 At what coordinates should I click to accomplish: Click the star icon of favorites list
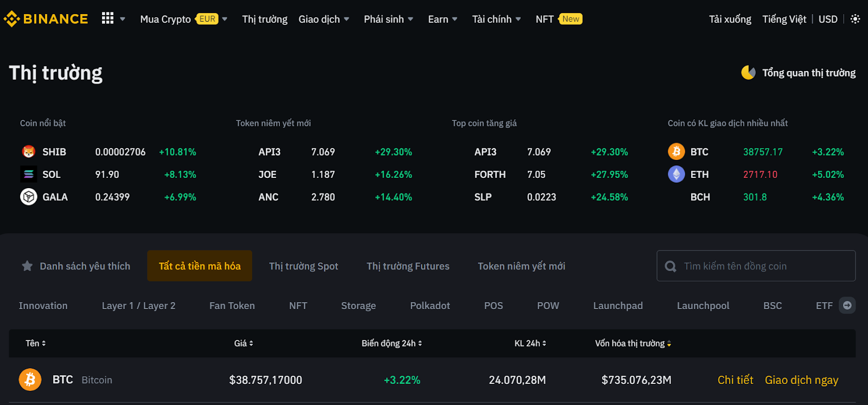(x=27, y=266)
